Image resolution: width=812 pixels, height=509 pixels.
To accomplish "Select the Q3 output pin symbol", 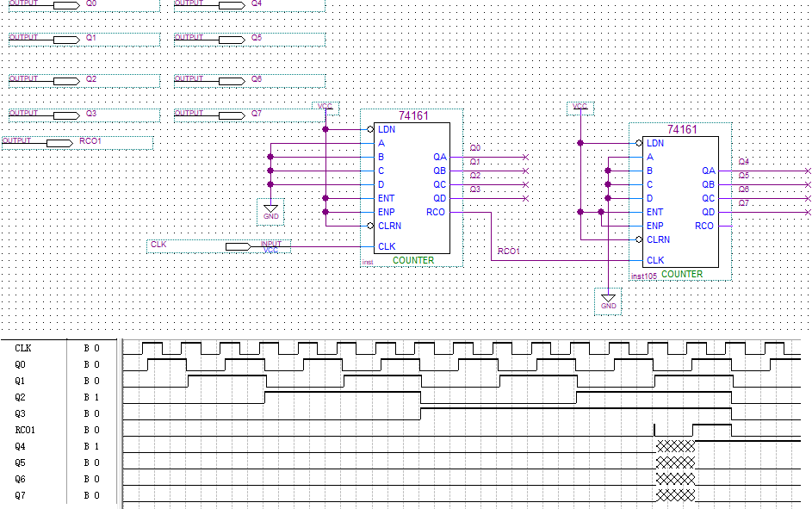I will click(x=84, y=115).
